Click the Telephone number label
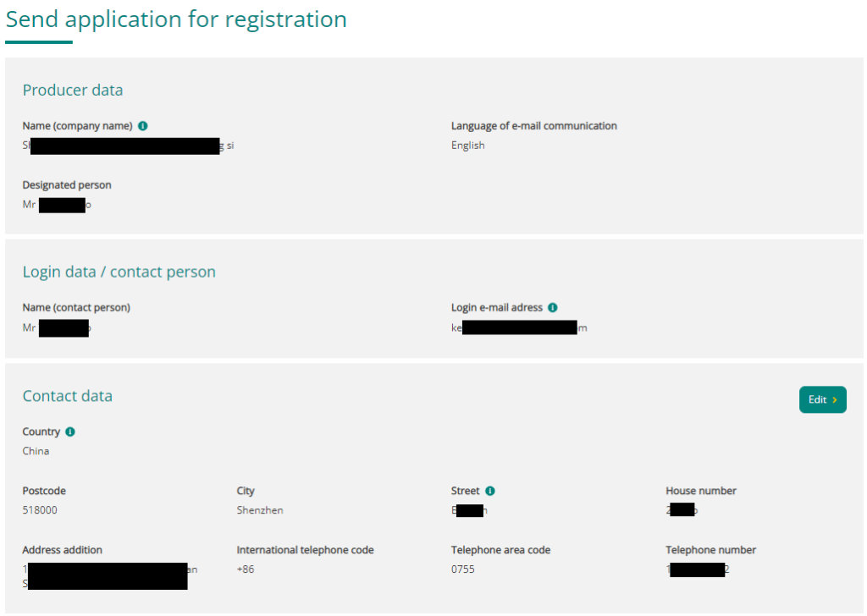867x616 pixels. (710, 550)
